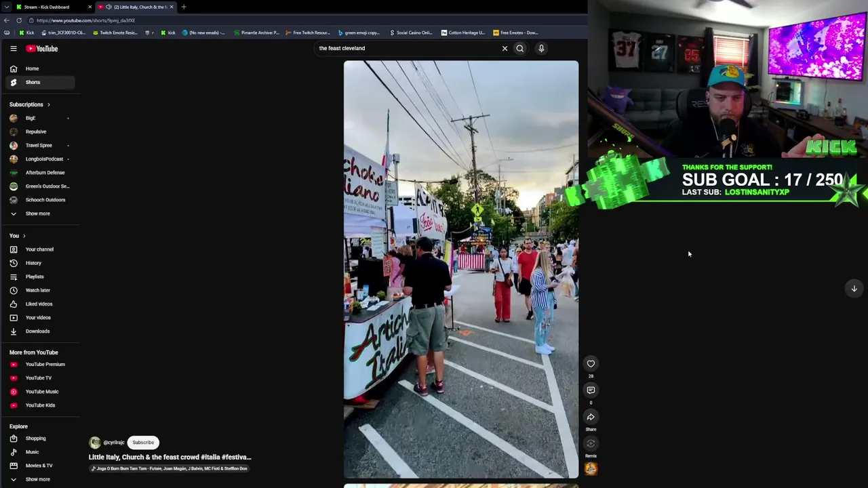
Task: Open the Repulsive subscription channel
Action: coord(40,131)
